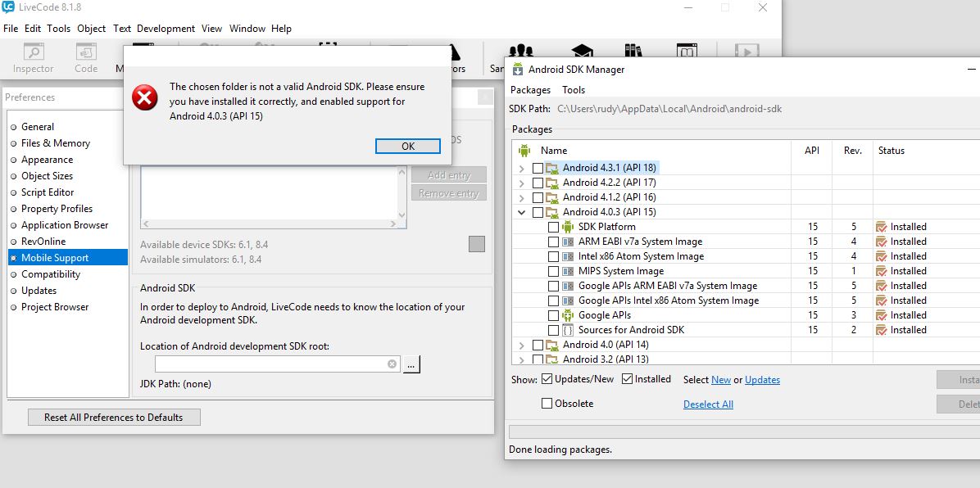Viewport: 980px width, 488px height.
Task: Dismiss the error dialog with OK
Action: [x=407, y=147]
